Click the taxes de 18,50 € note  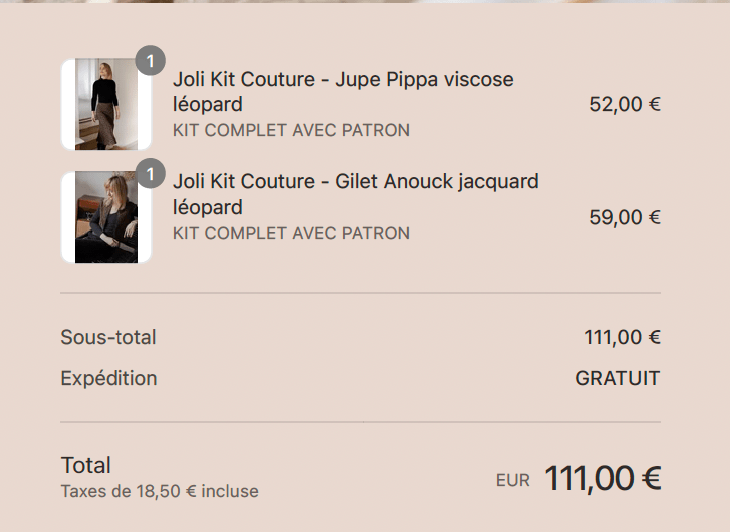[x=159, y=491]
